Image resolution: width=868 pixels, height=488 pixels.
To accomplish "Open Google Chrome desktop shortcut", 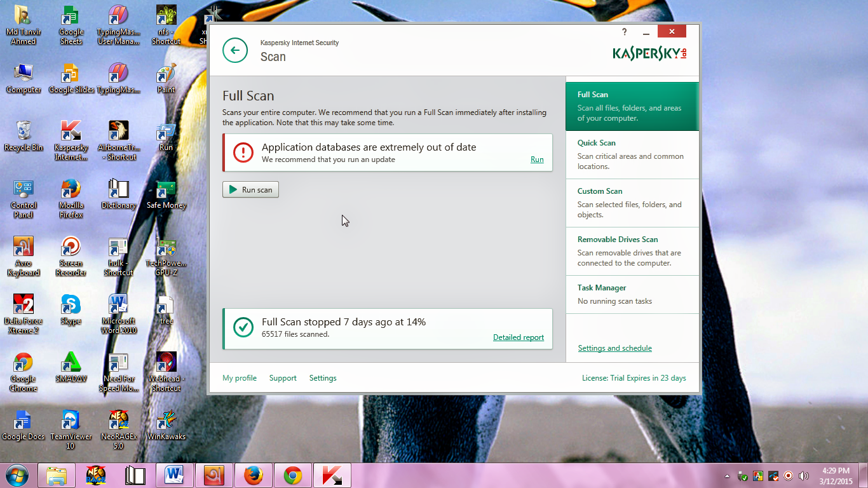I will point(24,372).
